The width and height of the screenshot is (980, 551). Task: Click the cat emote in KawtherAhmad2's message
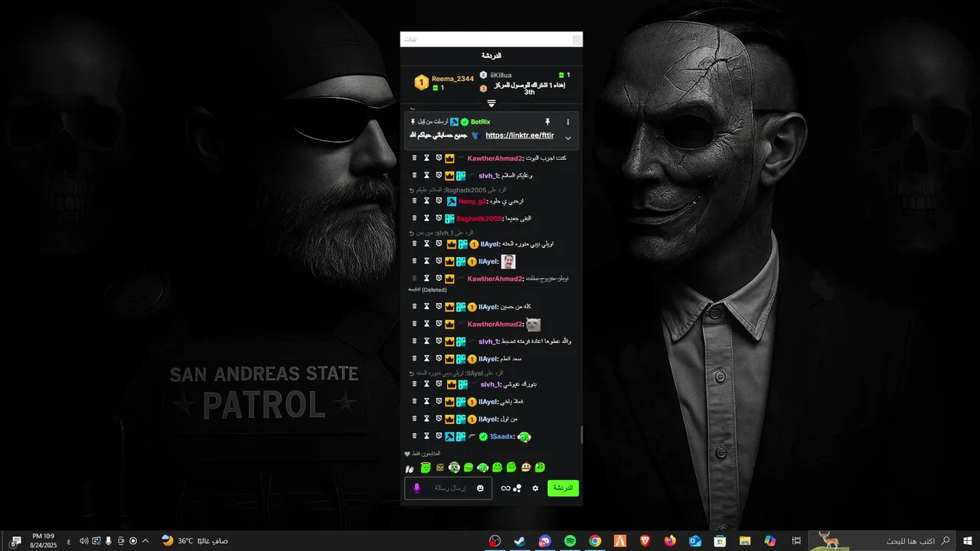pyautogui.click(x=533, y=324)
